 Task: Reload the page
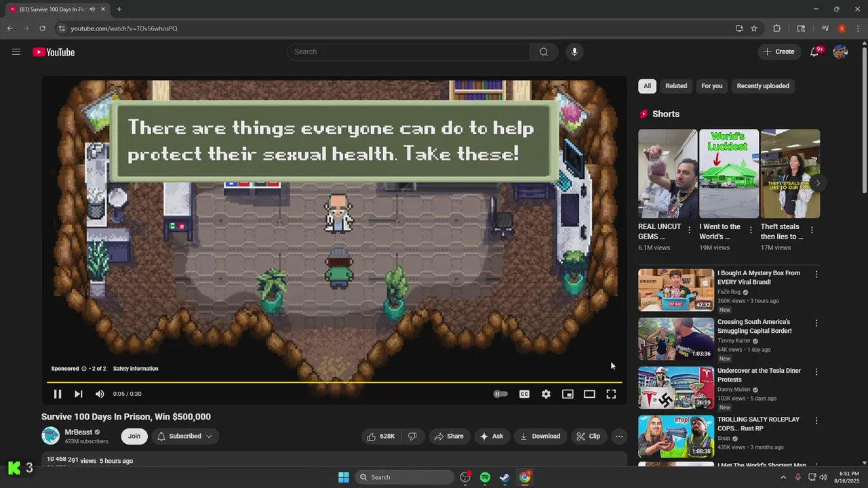coord(42,28)
